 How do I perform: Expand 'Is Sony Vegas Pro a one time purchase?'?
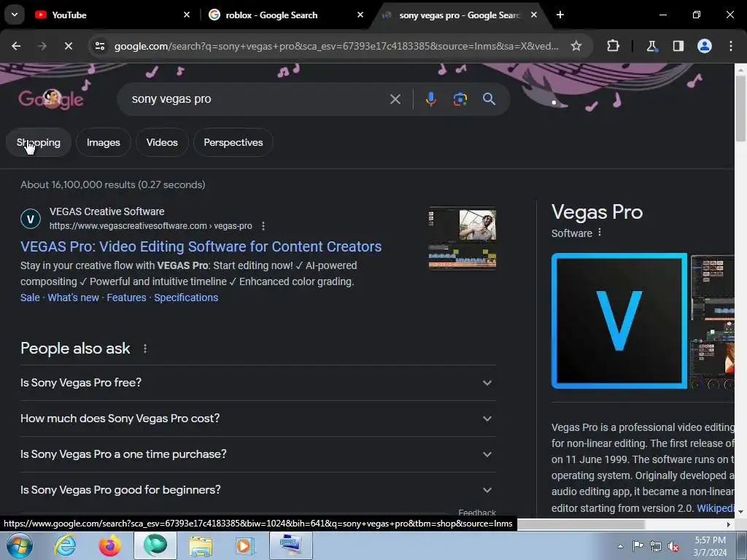click(x=258, y=454)
